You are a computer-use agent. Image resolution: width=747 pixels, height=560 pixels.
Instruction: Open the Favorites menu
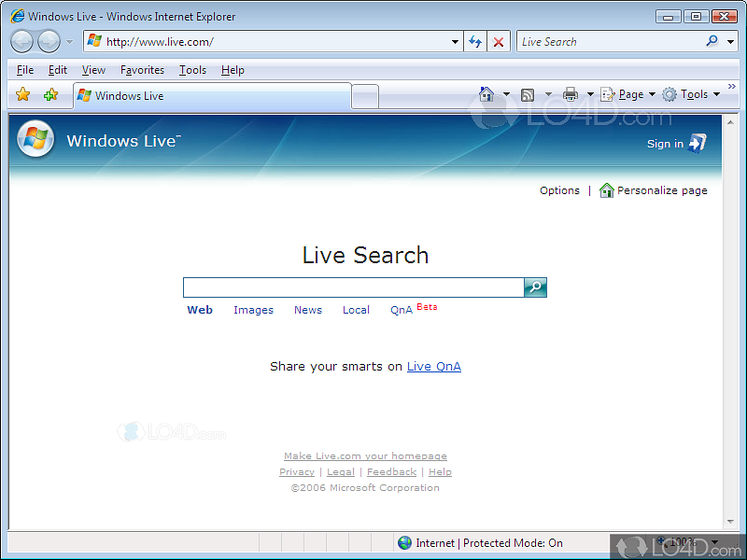click(142, 70)
